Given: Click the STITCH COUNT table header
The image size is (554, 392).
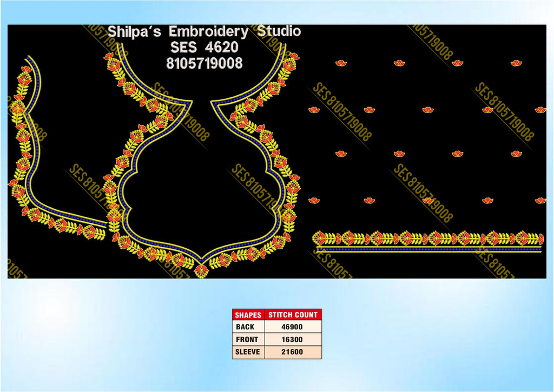Looking at the screenshot, I should click(x=293, y=315).
